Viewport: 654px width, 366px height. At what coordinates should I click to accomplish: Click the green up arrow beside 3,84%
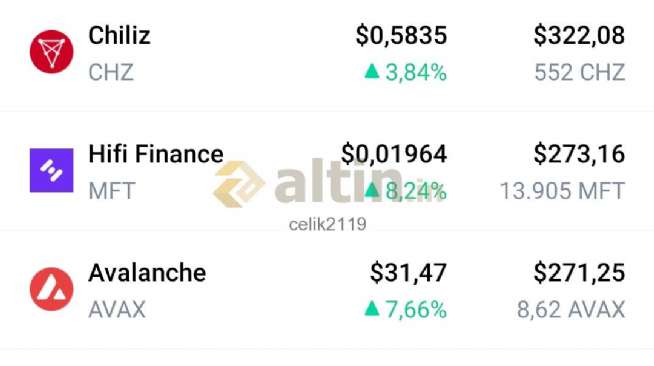coord(372,71)
